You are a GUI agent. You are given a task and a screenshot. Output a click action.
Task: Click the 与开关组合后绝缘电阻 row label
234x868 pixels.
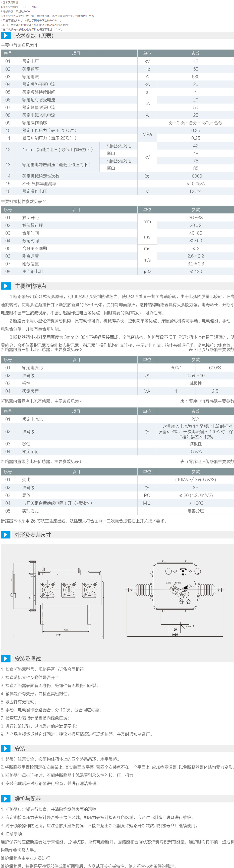tap(57, 503)
